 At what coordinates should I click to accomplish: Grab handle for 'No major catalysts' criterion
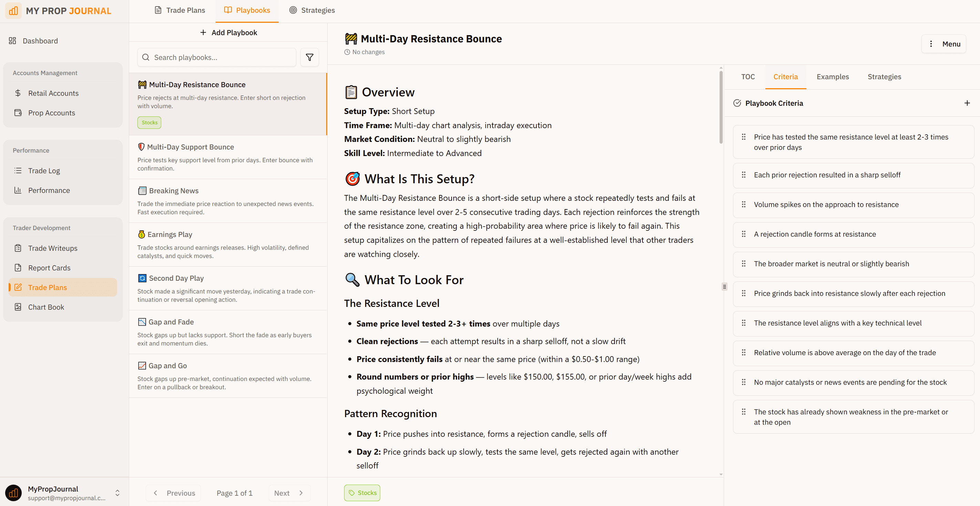point(743,382)
